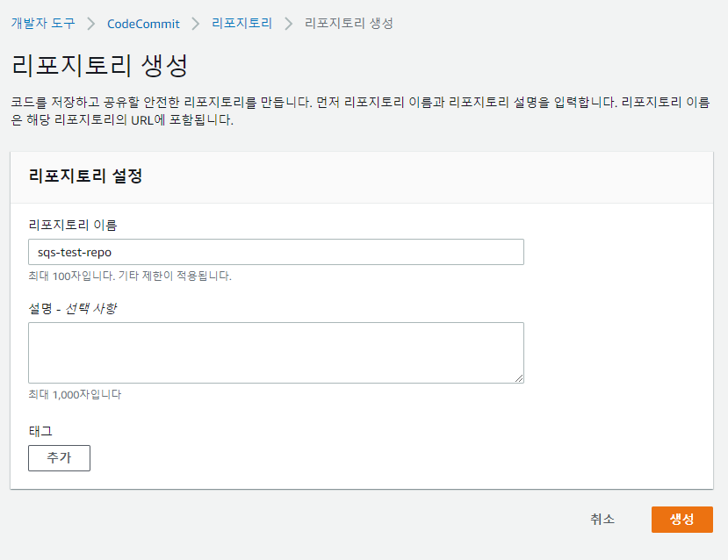
Task: Open the 리포지토리 breadcrumb link
Action: point(241,23)
